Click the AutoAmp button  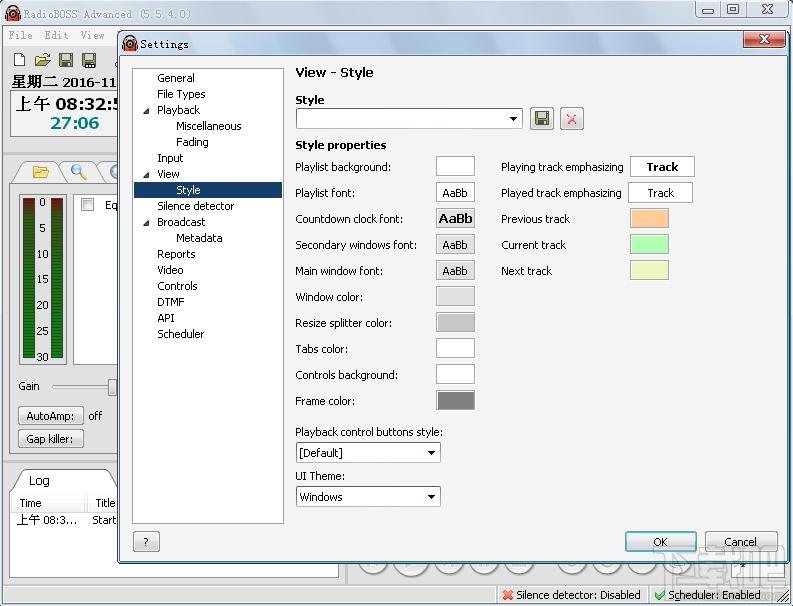point(51,416)
